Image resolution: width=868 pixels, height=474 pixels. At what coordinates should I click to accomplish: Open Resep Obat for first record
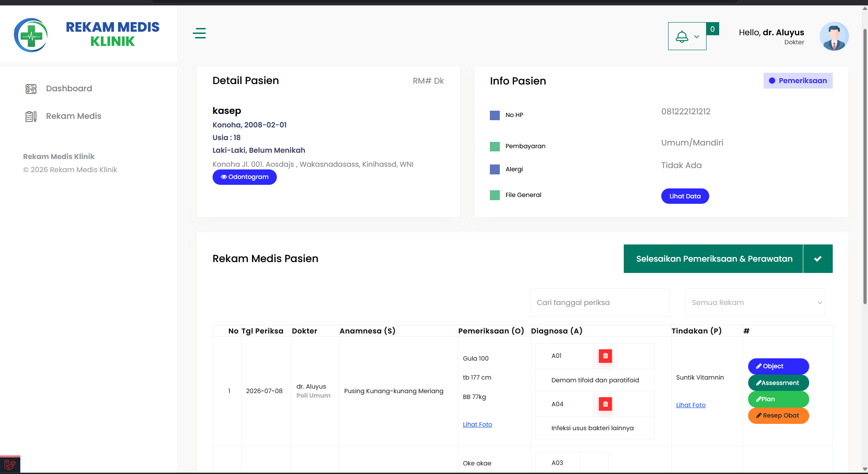pyautogui.click(x=778, y=415)
